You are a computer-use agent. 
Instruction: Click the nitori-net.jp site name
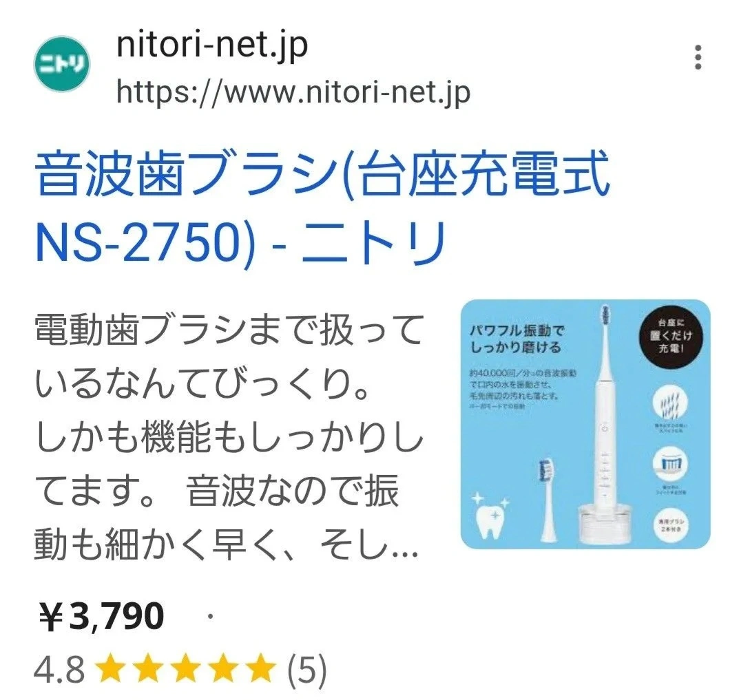pyautogui.click(x=212, y=45)
